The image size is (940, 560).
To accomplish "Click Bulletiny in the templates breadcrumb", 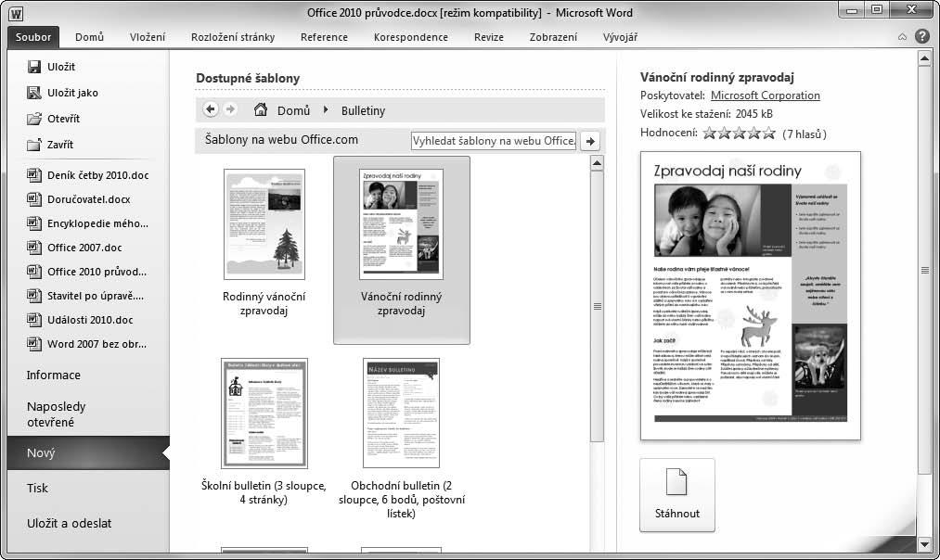I will (364, 110).
